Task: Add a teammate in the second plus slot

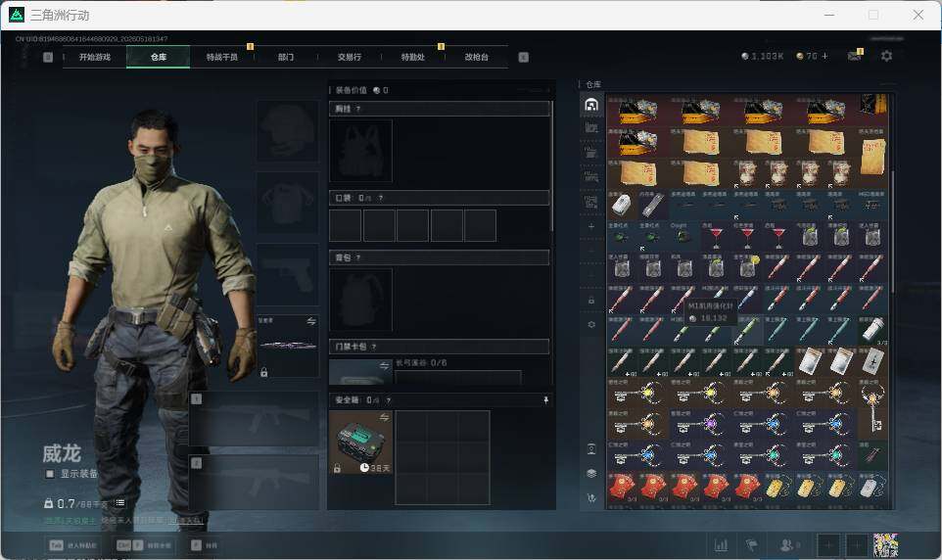Action: (x=857, y=545)
